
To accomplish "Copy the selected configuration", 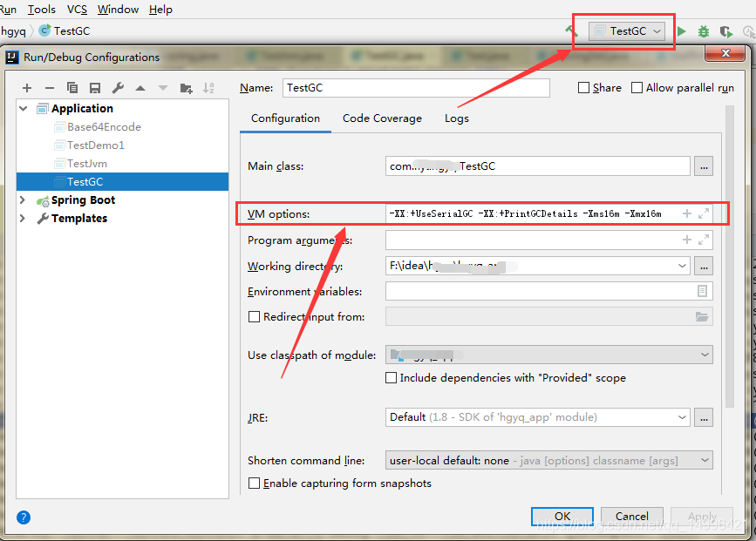I will pyautogui.click(x=72, y=88).
